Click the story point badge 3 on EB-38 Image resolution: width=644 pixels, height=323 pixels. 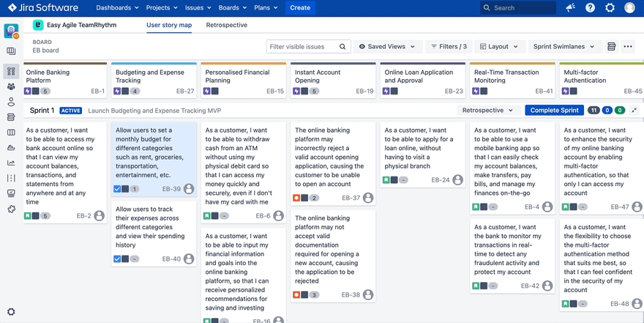click(x=314, y=295)
